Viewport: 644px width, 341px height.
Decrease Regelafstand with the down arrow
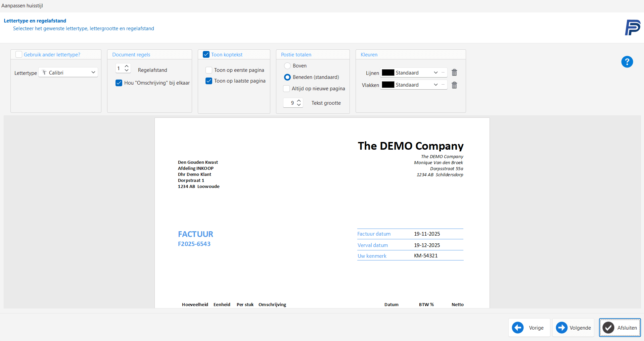[x=127, y=70]
